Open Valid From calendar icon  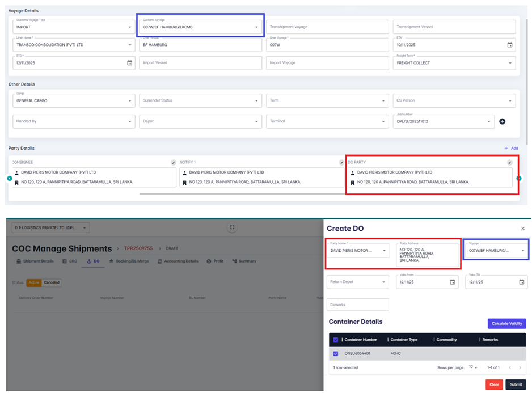coord(452,282)
